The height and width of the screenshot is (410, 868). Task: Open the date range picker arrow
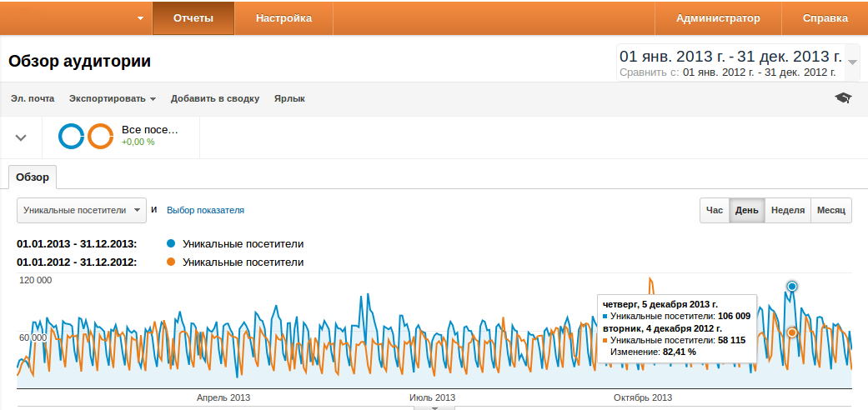click(852, 62)
